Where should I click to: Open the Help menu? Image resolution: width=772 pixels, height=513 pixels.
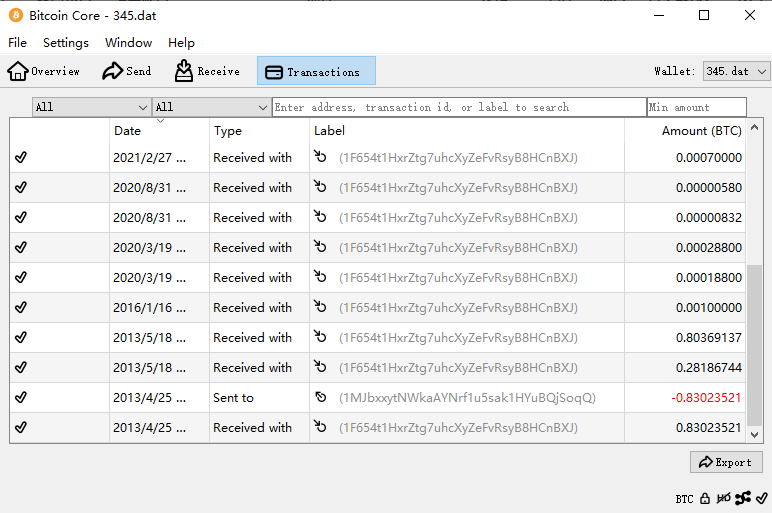181,43
